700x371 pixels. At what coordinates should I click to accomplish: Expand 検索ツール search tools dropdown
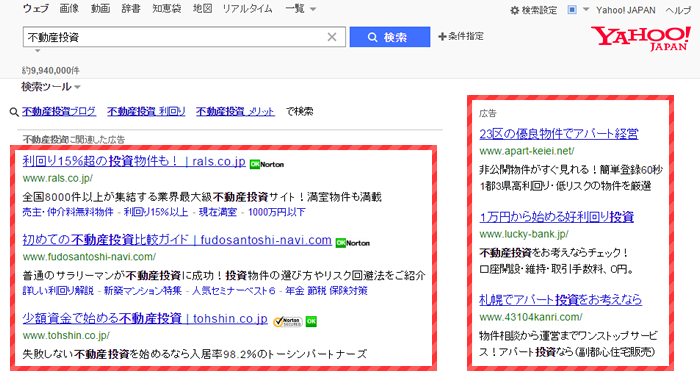[50, 87]
